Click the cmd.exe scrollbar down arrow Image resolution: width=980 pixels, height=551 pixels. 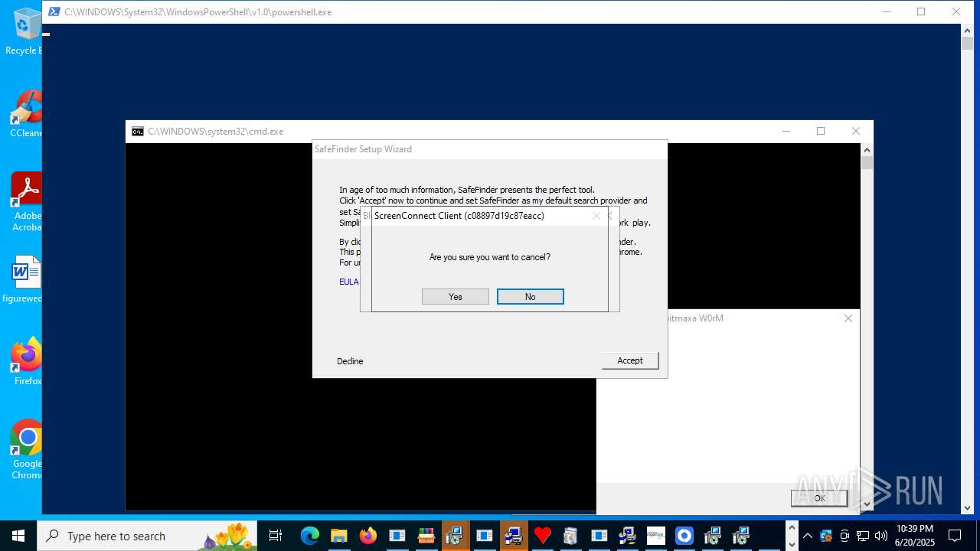coord(867,504)
